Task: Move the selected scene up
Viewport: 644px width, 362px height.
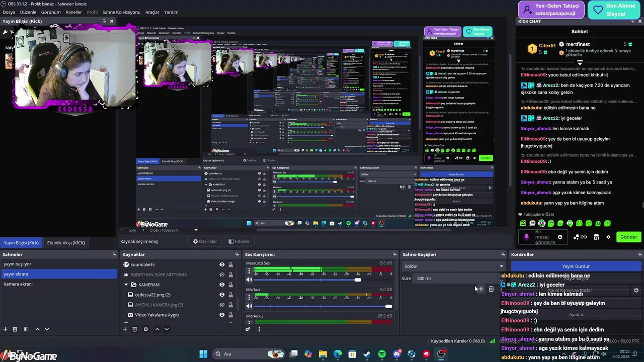Action: [37, 329]
